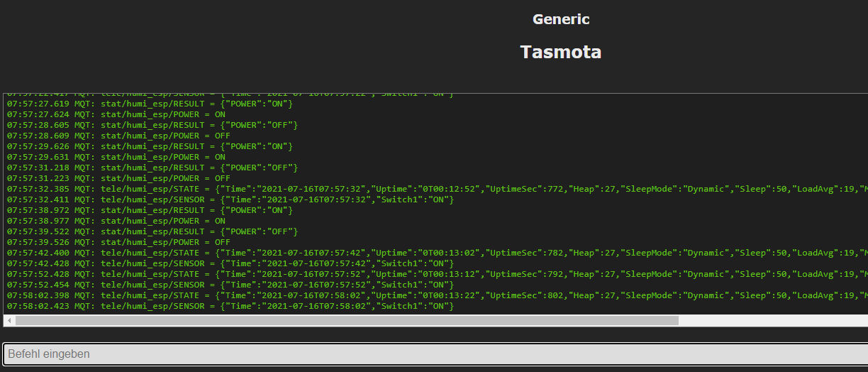
Task: Click SENSOR log line at 07:58:02.423
Action: [x=230, y=306]
